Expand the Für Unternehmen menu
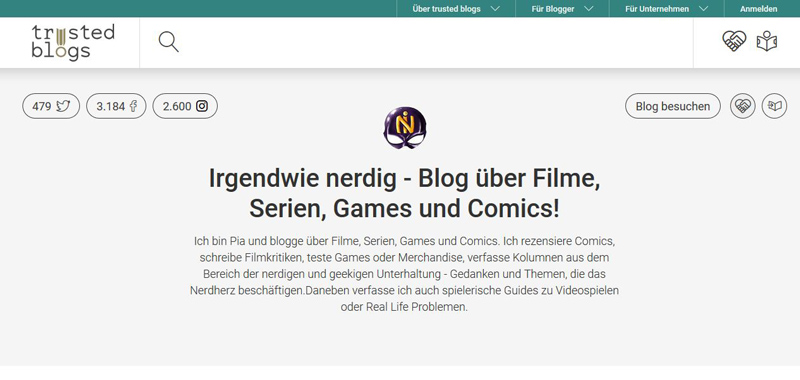 (x=666, y=9)
